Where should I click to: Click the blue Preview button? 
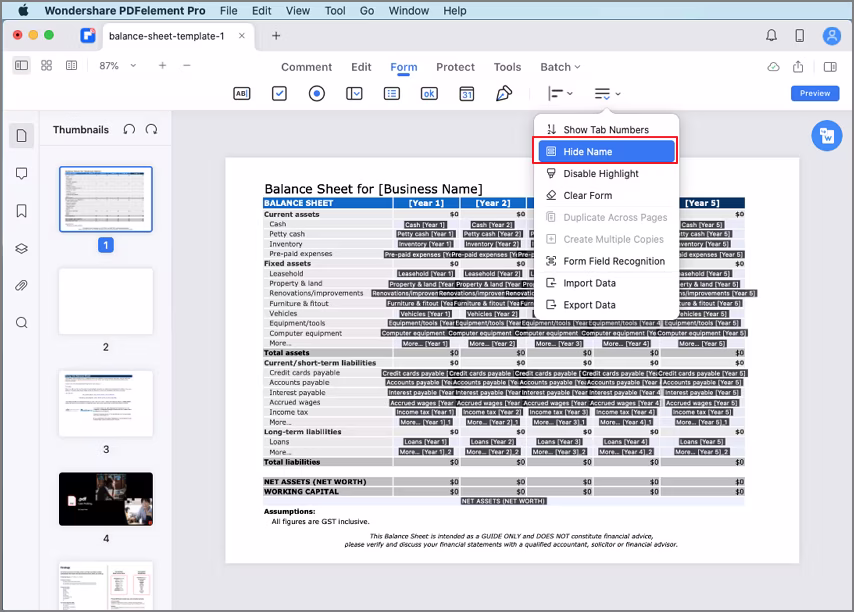(814, 93)
